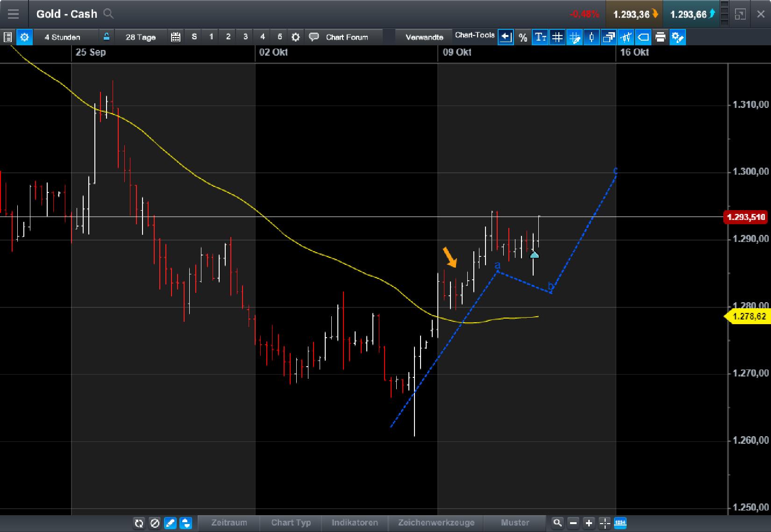
Task: Click the callout annotation icon
Action: (x=643, y=37)
